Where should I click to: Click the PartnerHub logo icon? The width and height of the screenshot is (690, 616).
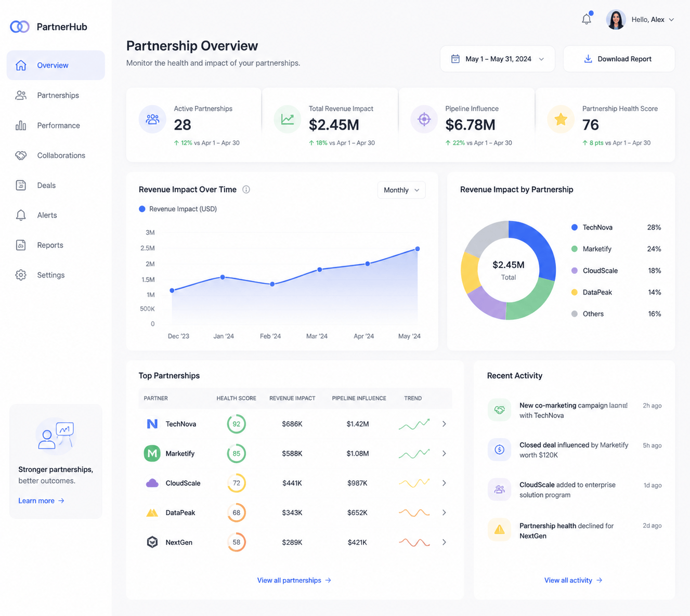click(x=20, y=27)
